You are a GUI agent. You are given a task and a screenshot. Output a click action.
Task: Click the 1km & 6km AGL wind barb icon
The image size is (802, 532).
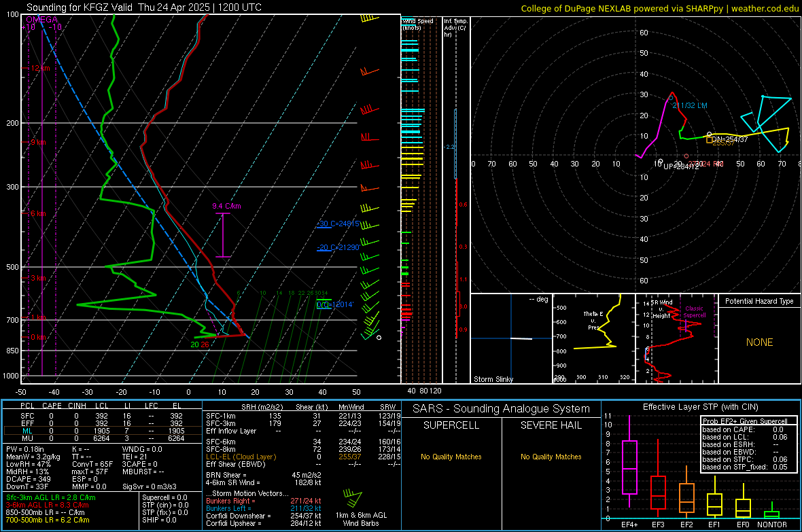click(353, 499)
